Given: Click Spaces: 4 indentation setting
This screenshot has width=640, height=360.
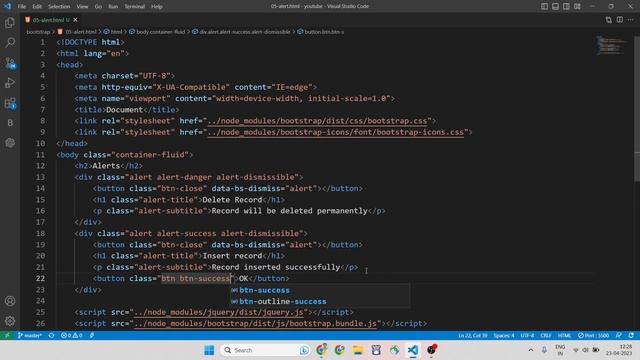Looking at the screenshot, I should pos(504,336).
